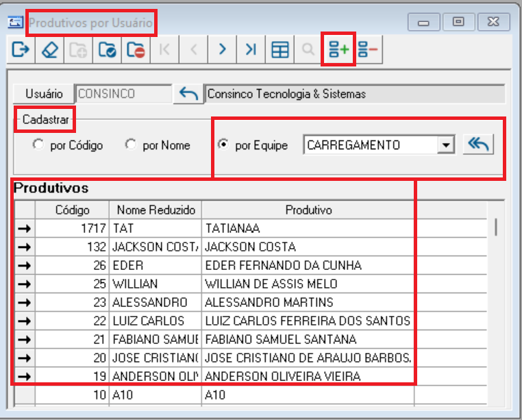
Task: Click cell code 132
Action: [72, 247]
